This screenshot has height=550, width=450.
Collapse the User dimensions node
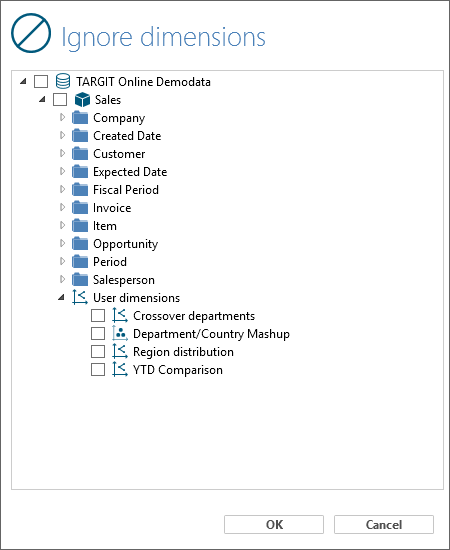(61, 297)
